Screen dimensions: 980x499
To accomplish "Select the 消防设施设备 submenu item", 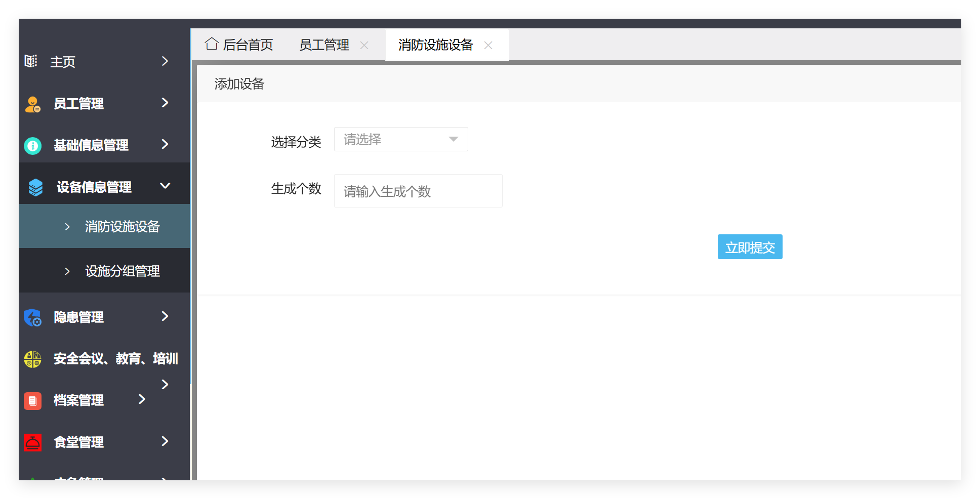I will click(x=122, y=226).
